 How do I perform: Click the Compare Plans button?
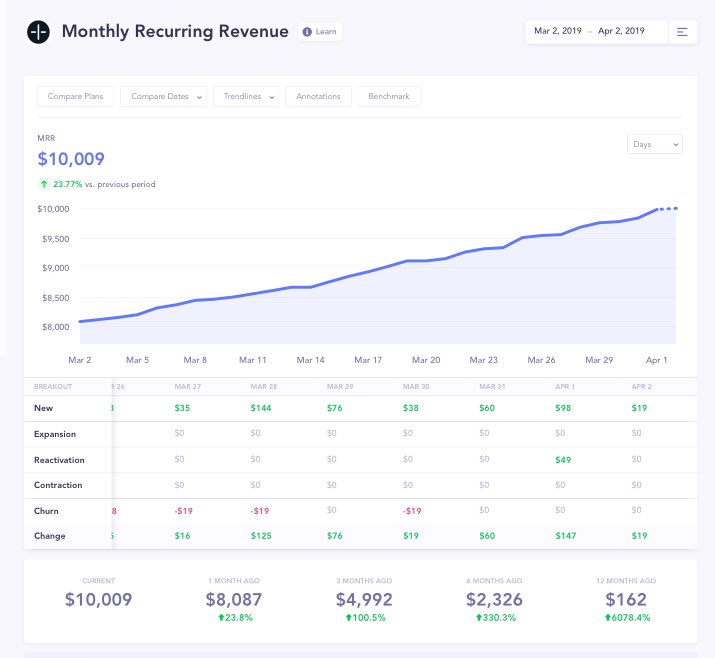75,96
